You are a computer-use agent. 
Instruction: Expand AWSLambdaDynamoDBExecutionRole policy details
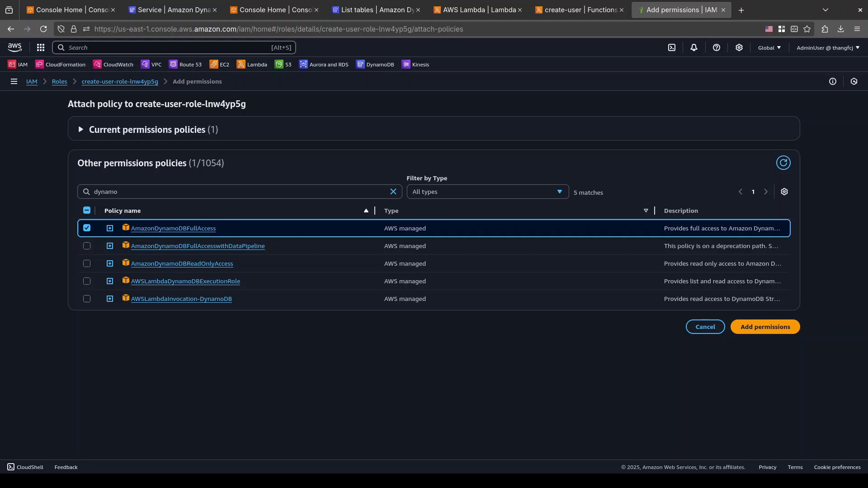pyautogui.click(x=110, y=281)
